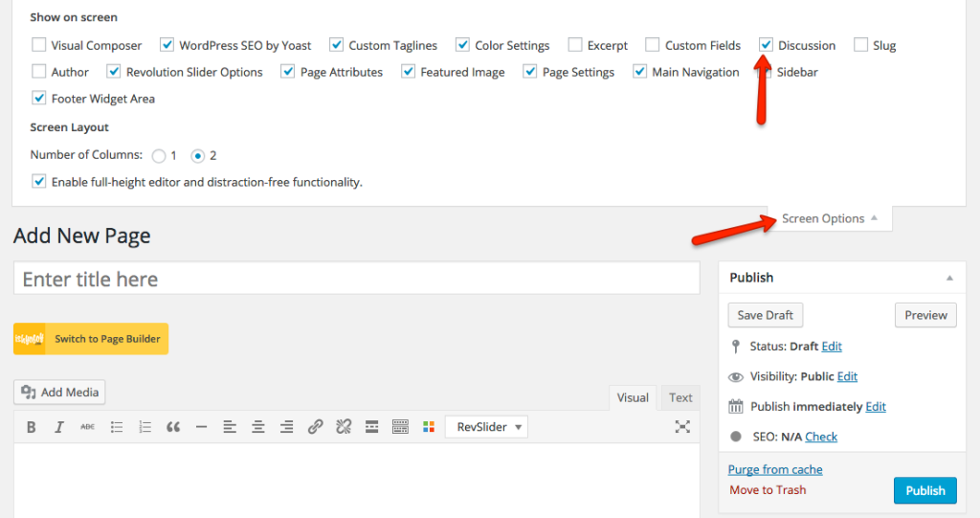
Task: Insert a bulleted list
Action: point(116,427)
